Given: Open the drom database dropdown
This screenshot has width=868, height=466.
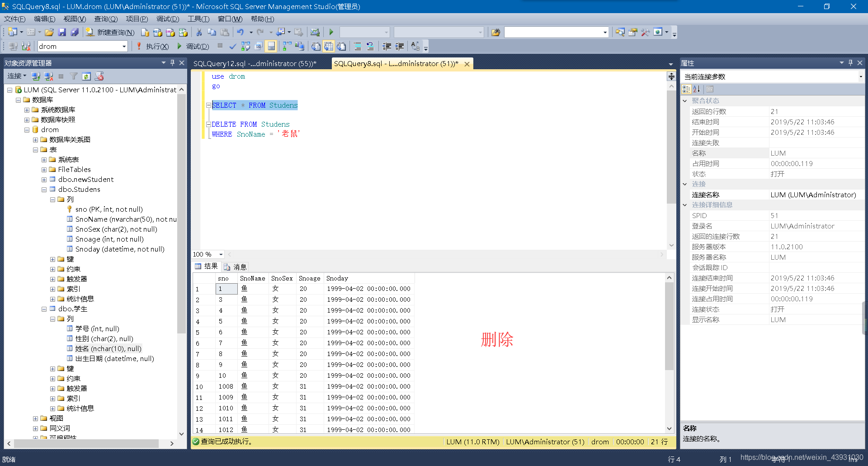Looking at the screenshot, I should click(x=124, y=46).
